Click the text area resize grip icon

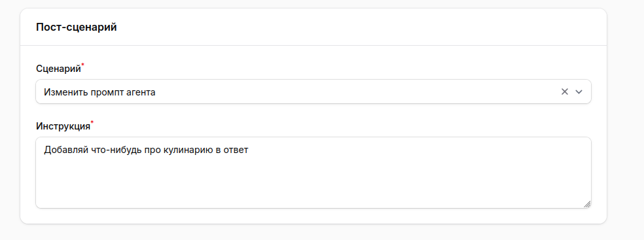pos(587,204)
